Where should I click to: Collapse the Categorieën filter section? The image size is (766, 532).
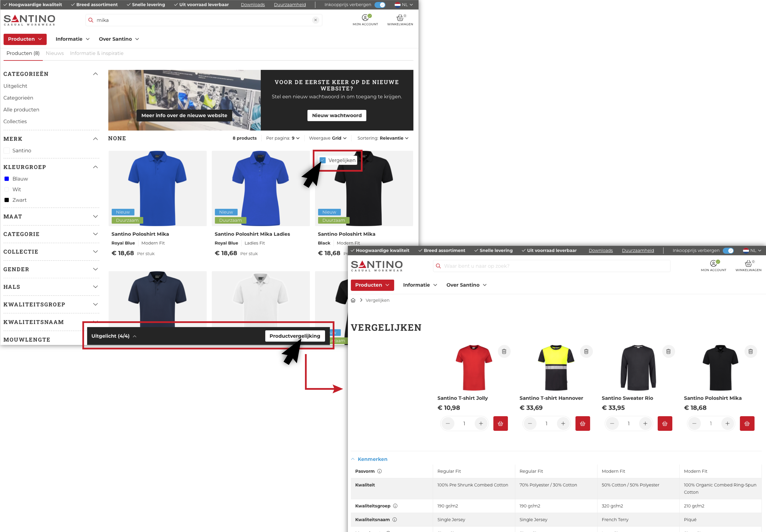tap(95, 74)
